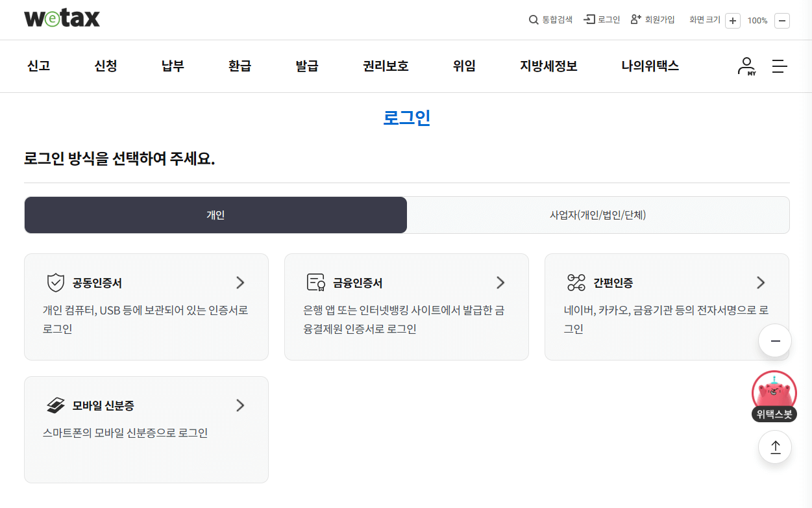Select the 개인 login tab
812x508 pixels.
(x=215, y=214)
